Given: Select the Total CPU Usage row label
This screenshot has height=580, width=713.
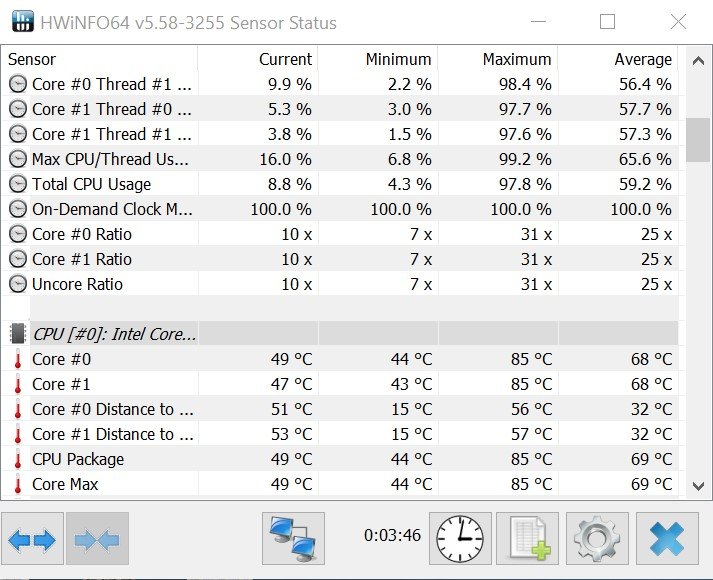Looking at the screenshot, I should [x=91, y=184].
